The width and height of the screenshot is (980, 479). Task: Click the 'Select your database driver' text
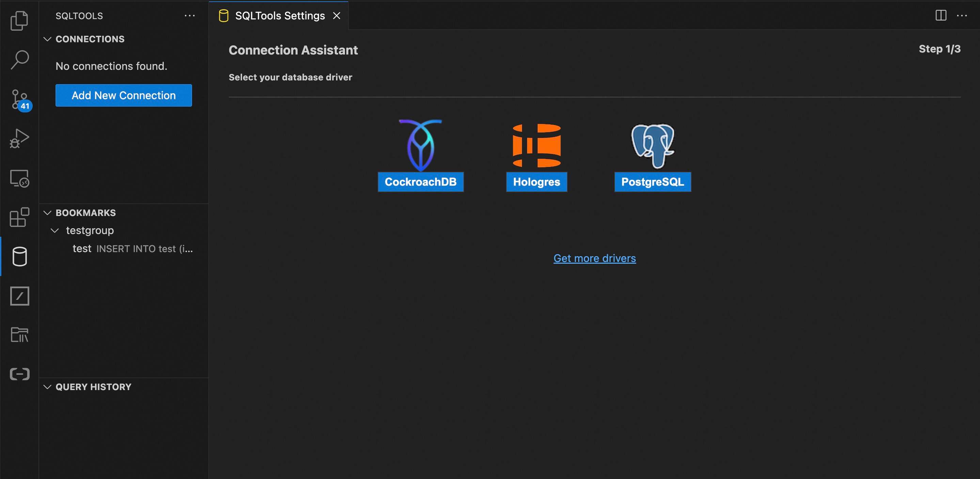tap(290, 77)
